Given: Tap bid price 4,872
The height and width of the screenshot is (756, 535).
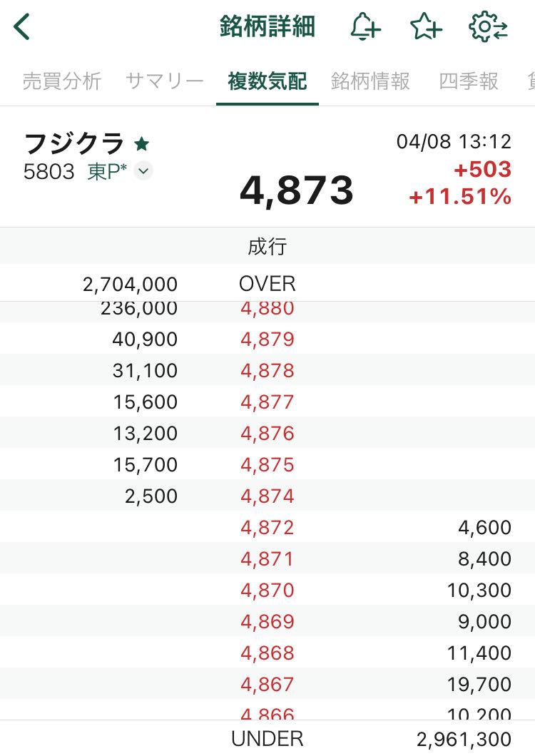Looking at the screenshot, I should [x=267, y=528].
